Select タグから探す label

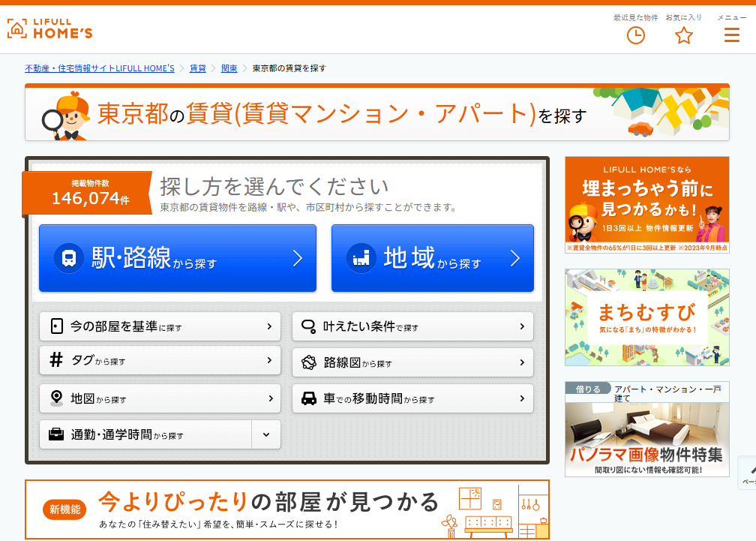click(x=98, y=360)
